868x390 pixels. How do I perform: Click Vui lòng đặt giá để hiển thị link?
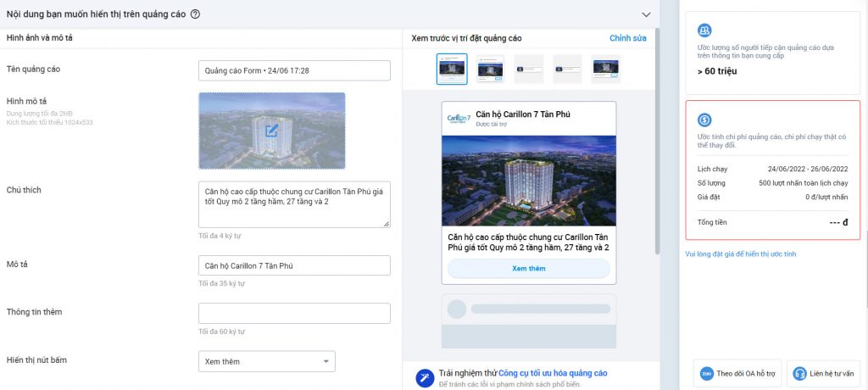(x=741, y=254)
